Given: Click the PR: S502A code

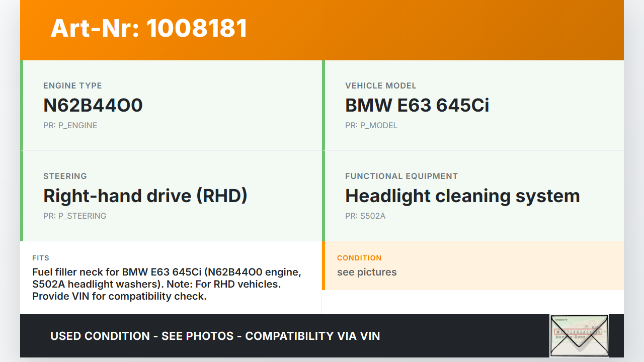Looking at the screenshot, I should click(x=365, y=216).
